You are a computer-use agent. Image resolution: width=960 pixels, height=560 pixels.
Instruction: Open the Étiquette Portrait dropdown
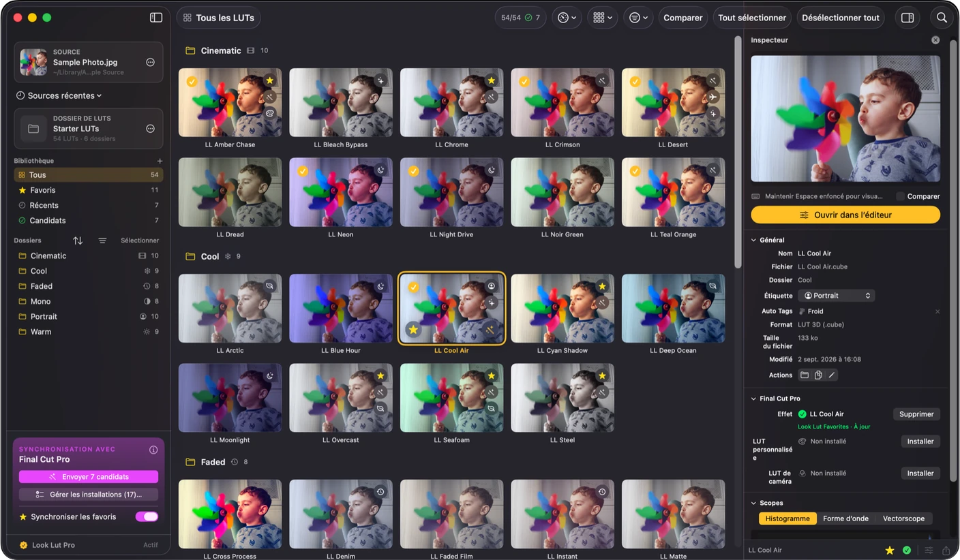[837, 296]
